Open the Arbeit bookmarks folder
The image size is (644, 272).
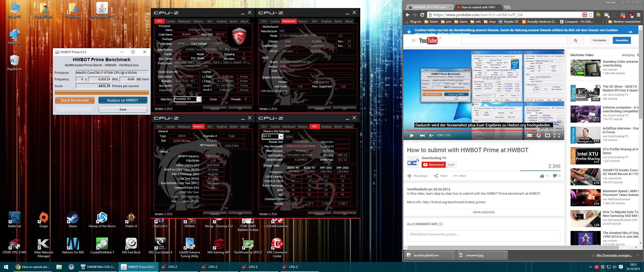[x=431, y=22]
